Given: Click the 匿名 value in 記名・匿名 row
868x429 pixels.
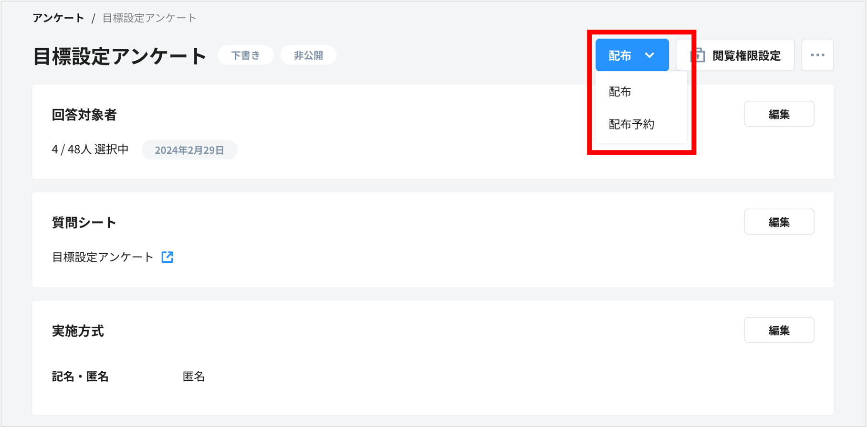Looking at the screenshot, I should point(194,376).
